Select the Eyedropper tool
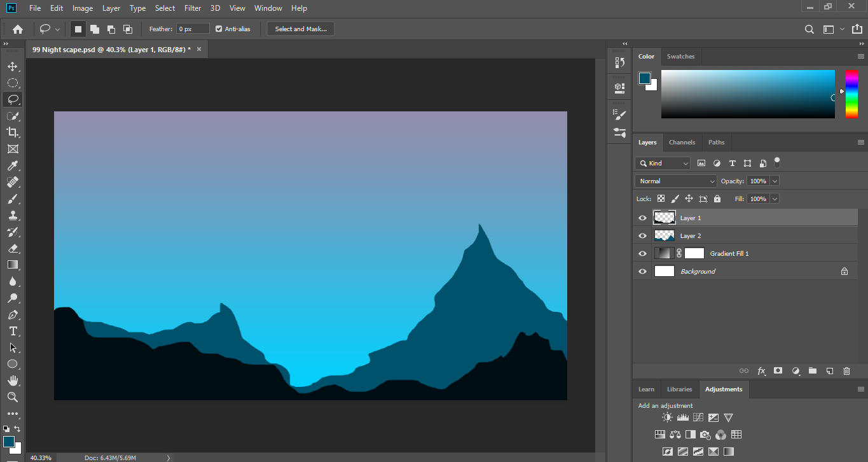The height and width of the screenshot is (462, 868). [12, 165]
